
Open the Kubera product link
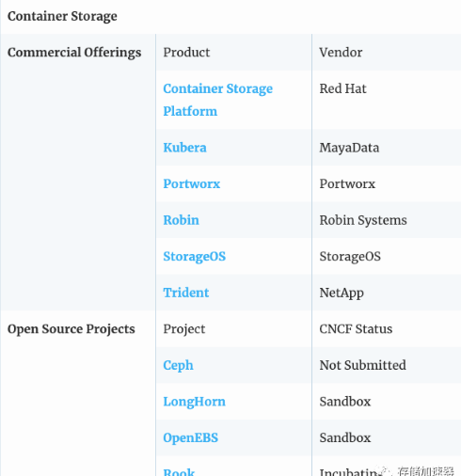click(x=184, y=148)
